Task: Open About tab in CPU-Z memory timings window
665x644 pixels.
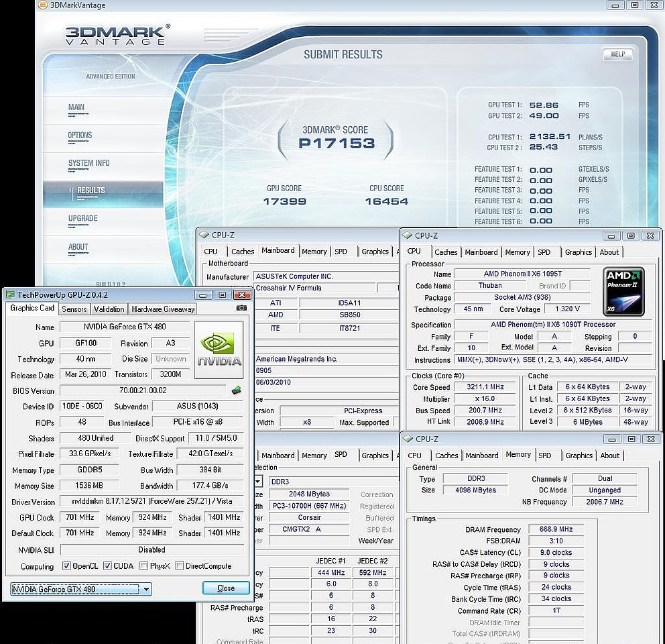Action: (x=610, y=455)
